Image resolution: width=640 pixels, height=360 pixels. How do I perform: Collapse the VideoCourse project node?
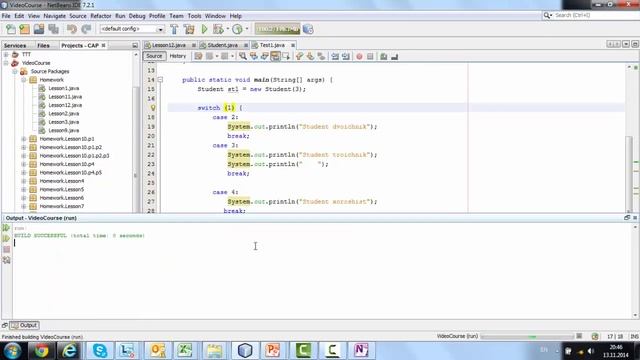[6, 63]
